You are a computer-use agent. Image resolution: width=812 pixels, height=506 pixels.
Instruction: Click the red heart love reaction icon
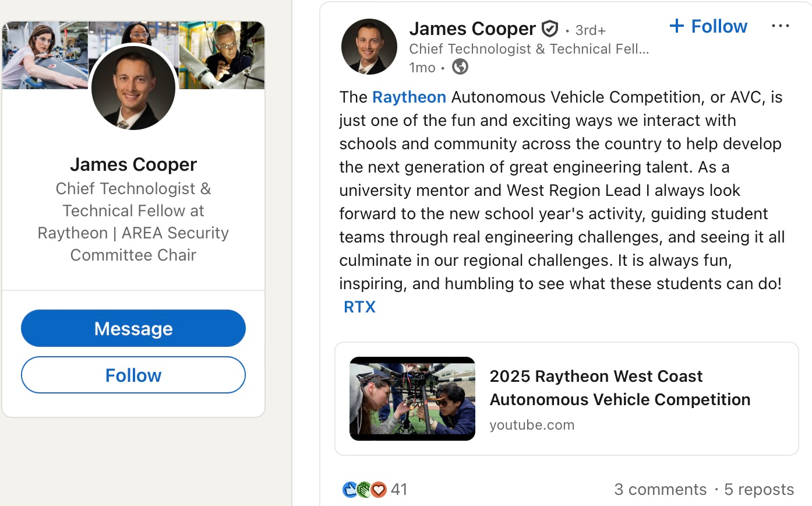(379, 489)
